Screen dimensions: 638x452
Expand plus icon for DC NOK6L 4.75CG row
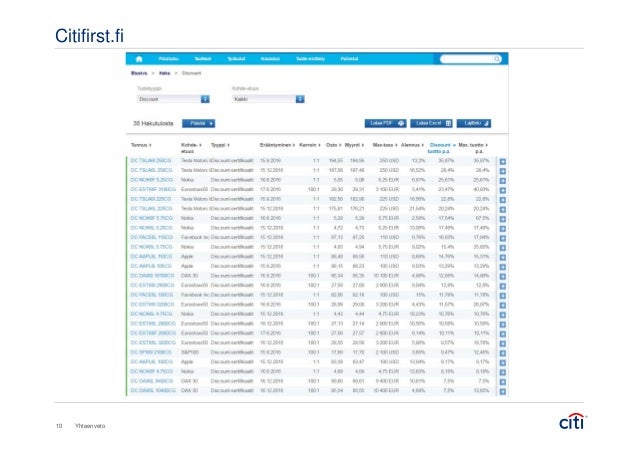click(x=503, y=315)
